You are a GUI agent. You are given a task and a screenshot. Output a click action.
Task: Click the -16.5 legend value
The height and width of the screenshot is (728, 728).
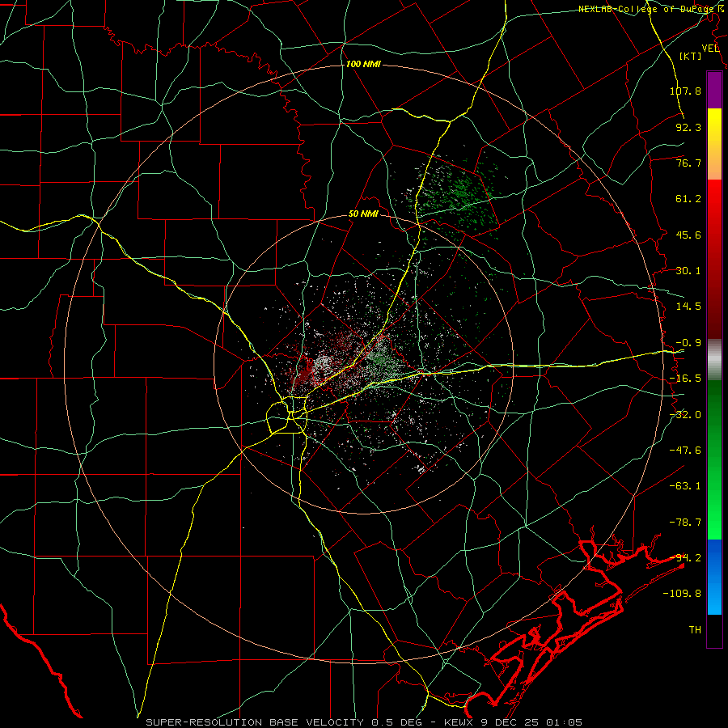pos(685,379)
